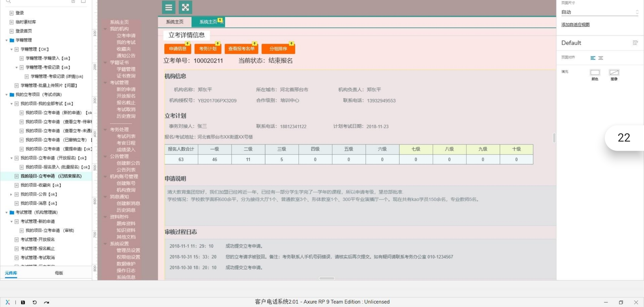The image size is (644, 307).
Task: Switch to the 元件库 tab
Action: pos(11,273)
